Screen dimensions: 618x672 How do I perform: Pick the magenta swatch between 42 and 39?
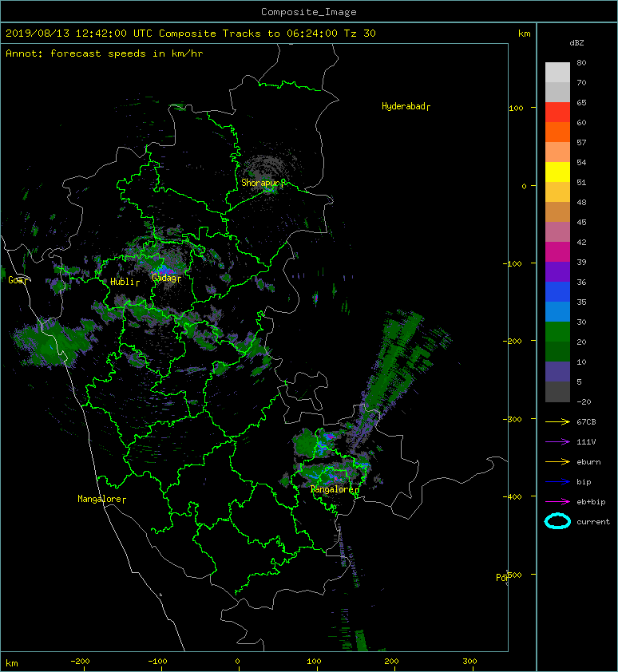[557, 252]
